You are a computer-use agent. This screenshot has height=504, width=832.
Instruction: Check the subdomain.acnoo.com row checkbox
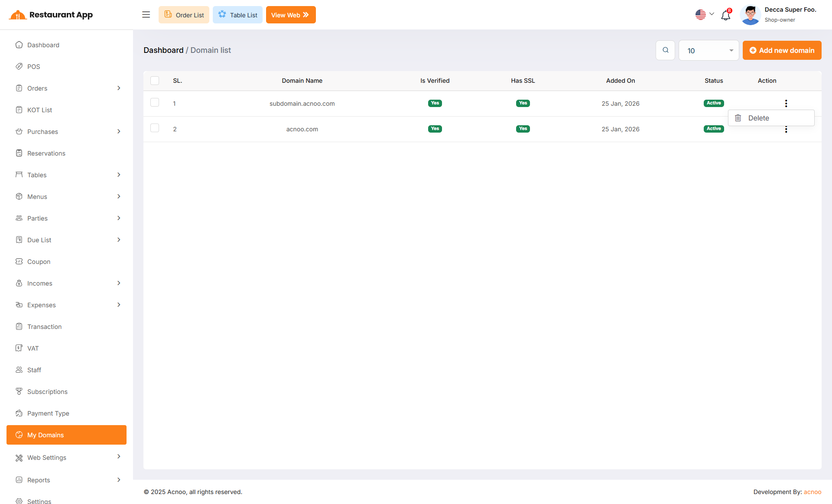coord(155,102)
